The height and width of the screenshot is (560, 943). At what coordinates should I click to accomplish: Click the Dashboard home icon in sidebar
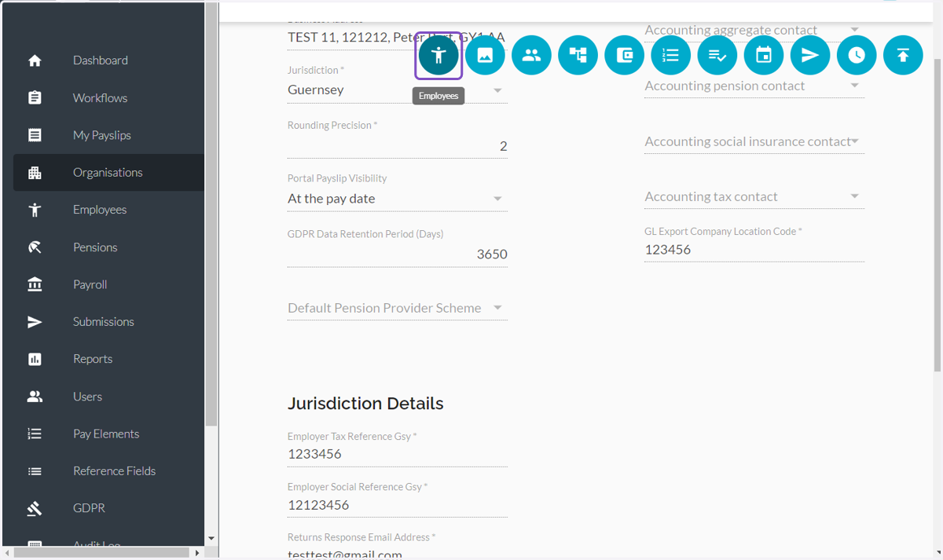[35, 60]
